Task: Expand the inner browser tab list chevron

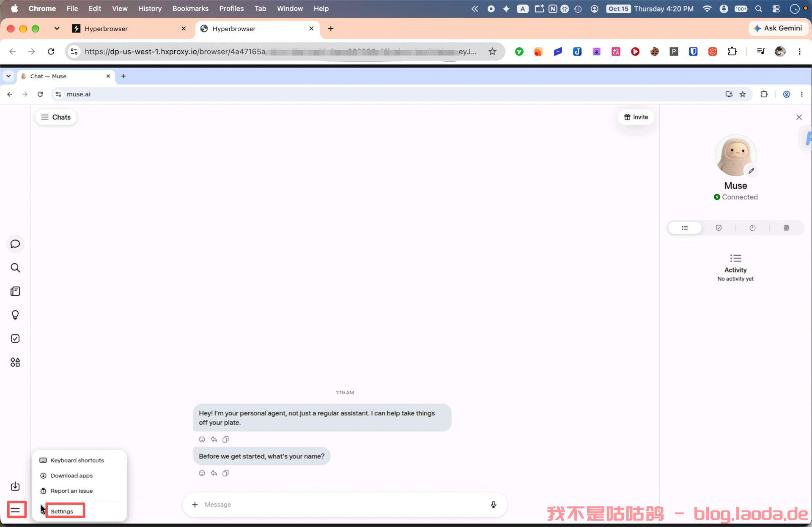Action: click(8, 76)
